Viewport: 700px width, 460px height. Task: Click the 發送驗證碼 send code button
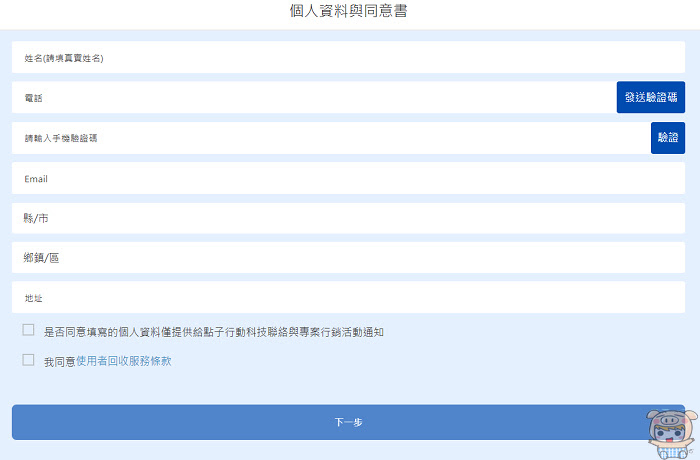point(650,97)
